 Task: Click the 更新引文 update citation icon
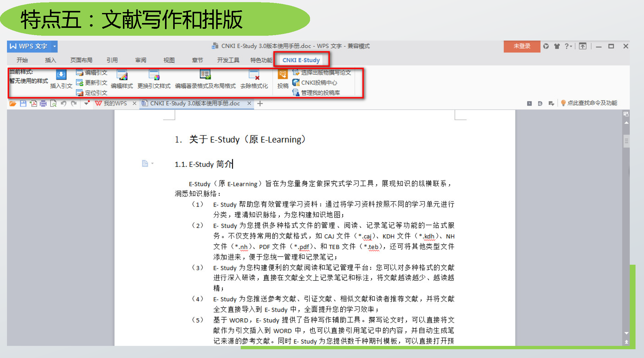coord(79,82)
